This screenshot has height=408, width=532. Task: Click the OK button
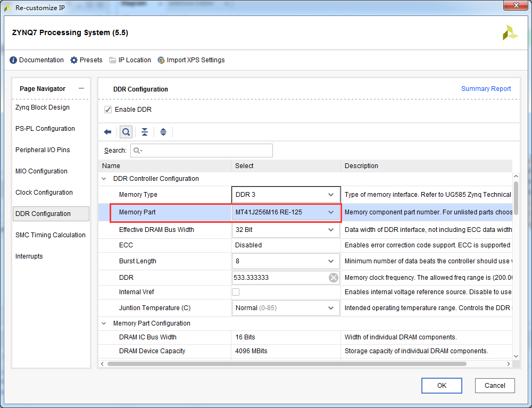point(442,386)
